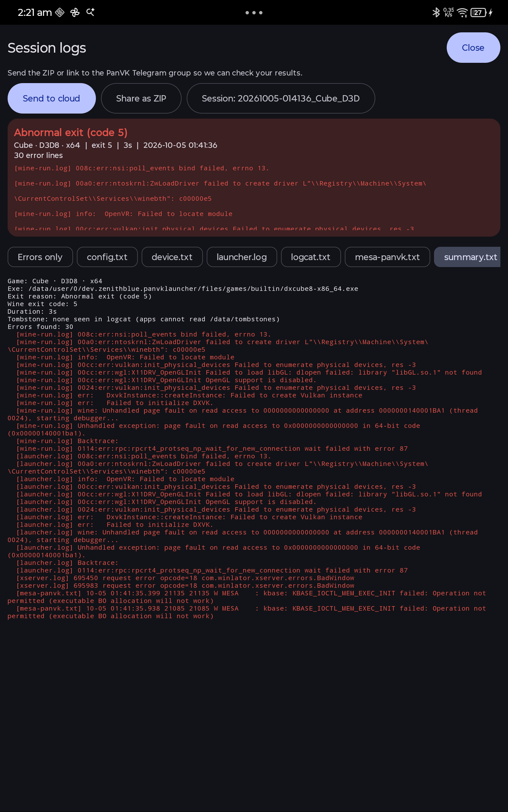Tap wine-run.log DxvkInstance createInstance error line
508x812 pixels.
tap(189, 395)
